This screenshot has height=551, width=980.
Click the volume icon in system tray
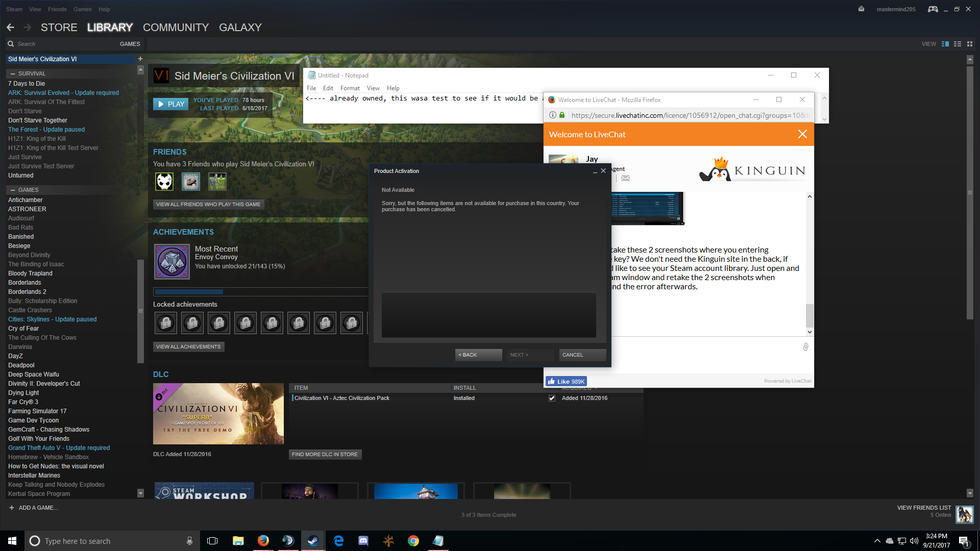point(914,541)
